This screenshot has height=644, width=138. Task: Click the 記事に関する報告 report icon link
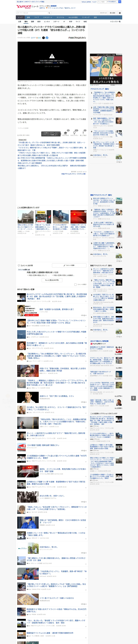(x=23, y=135)
